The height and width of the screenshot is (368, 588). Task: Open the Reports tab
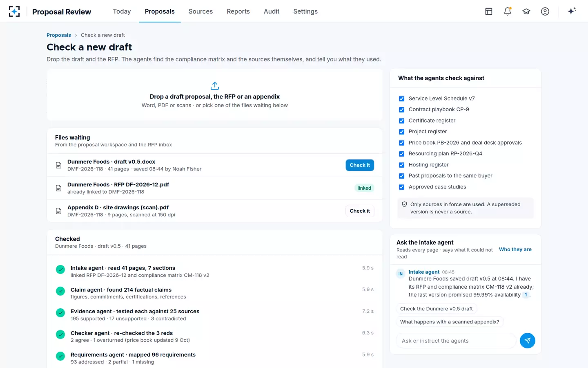tap(238, 11)
